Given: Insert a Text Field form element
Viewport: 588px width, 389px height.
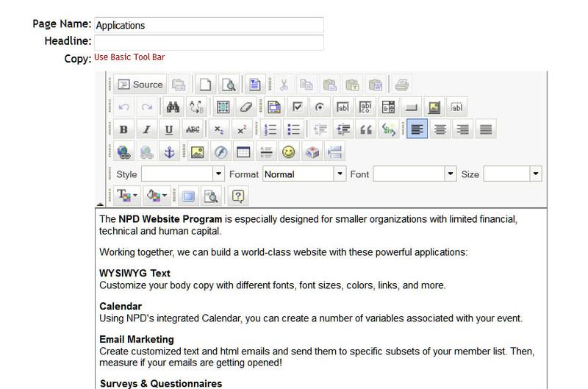Looking at the screenshot, I should (x=343, y=107).
